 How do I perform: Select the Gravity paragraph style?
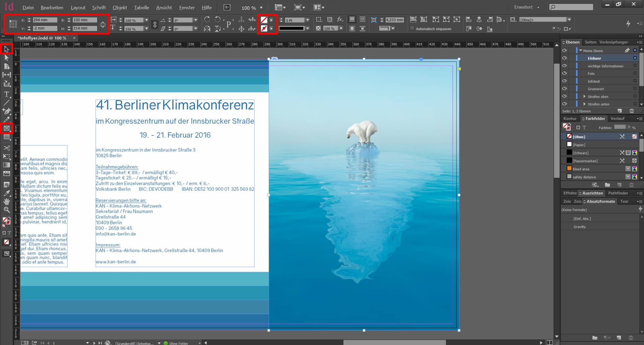pos(579,227)
